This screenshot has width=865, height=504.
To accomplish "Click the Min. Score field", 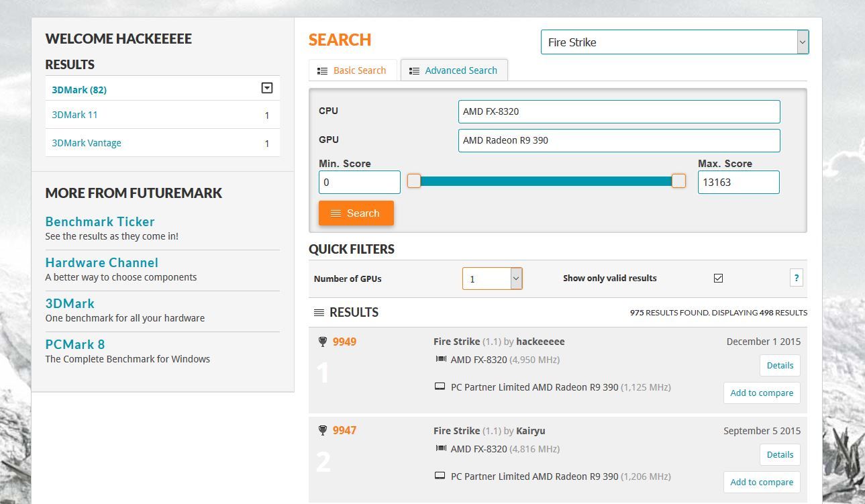I will point(360,183).
